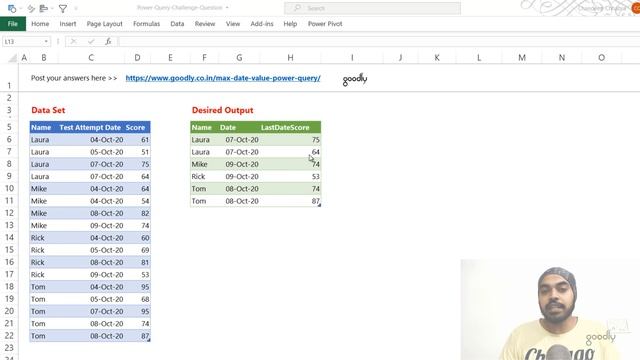This screenshot has width=640, height=360.
Task: Click the 'Post your answers here >>' cell
Action: (74, 78)
